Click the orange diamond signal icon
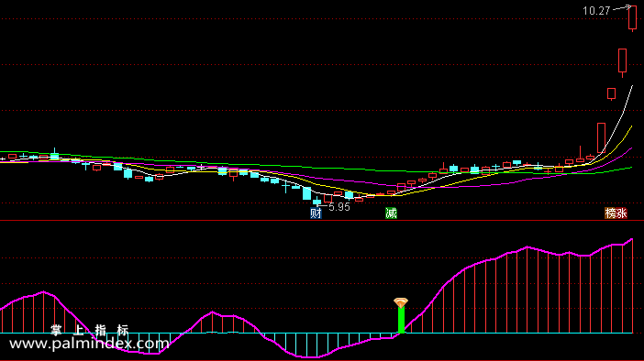644x361 pixels. point(401,303)
